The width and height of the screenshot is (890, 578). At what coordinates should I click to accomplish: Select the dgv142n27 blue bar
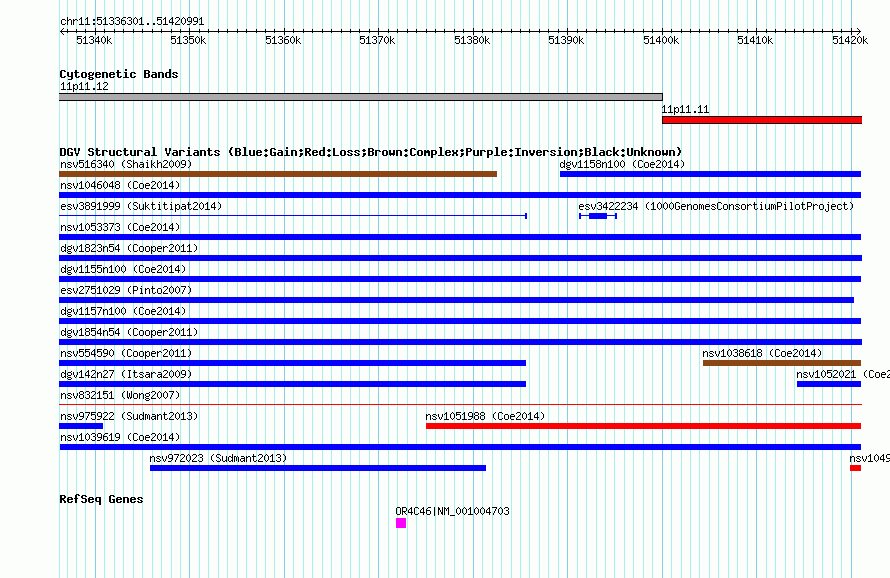293,384
